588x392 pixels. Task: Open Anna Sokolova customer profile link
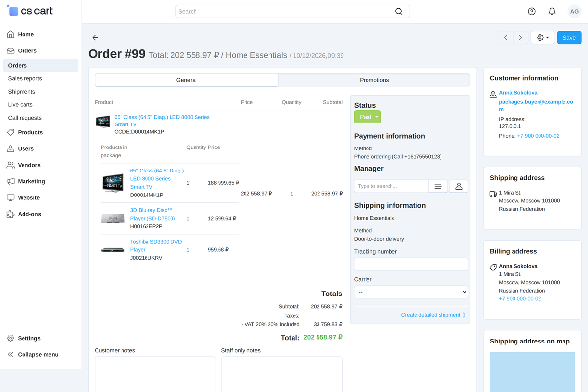(x=518, y=93)
